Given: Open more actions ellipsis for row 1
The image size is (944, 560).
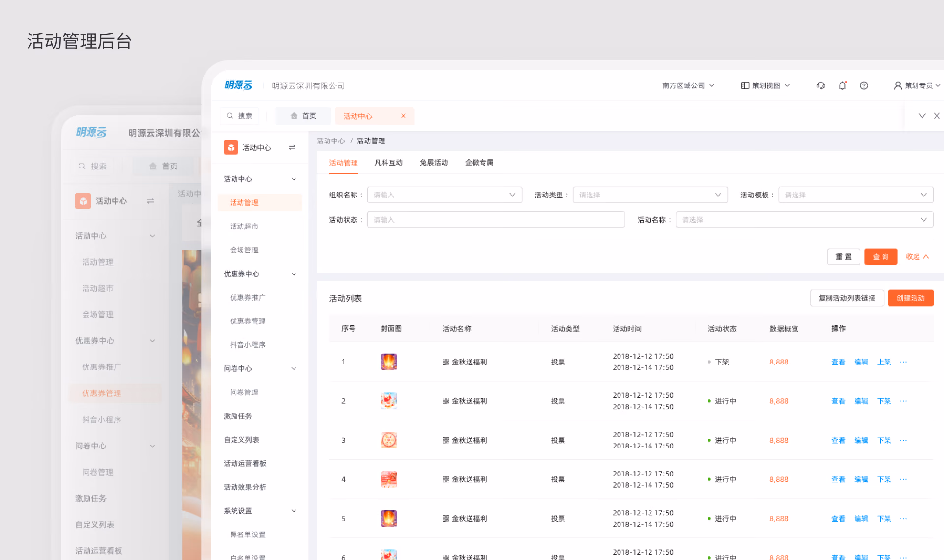Looking at the screenshot, I should click(x=903, y=362).
